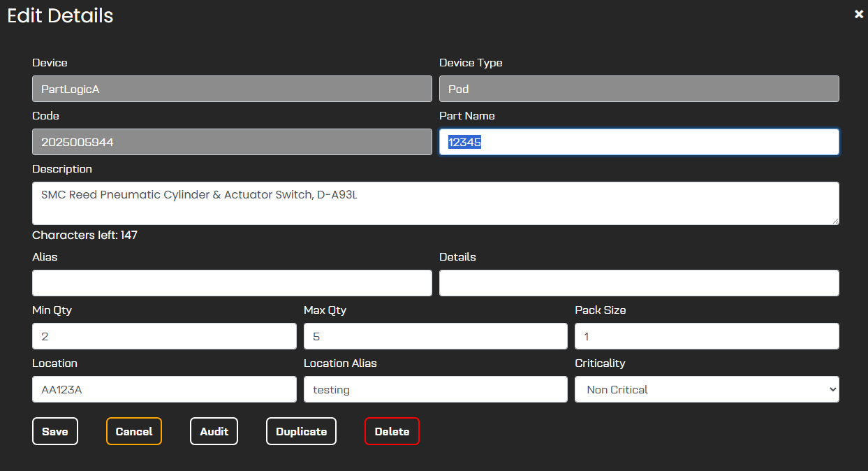Click into the Description text area
868x471 pixels.
point(436,203)
